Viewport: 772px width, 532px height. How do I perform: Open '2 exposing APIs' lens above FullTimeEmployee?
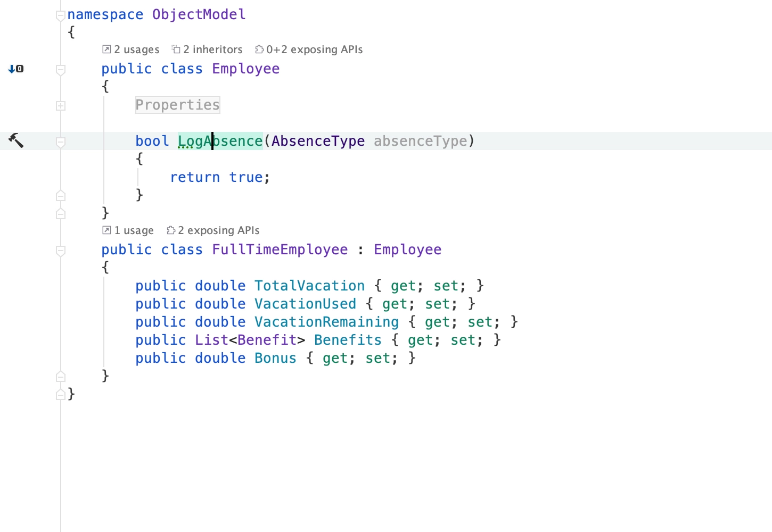tap(213, 230)
